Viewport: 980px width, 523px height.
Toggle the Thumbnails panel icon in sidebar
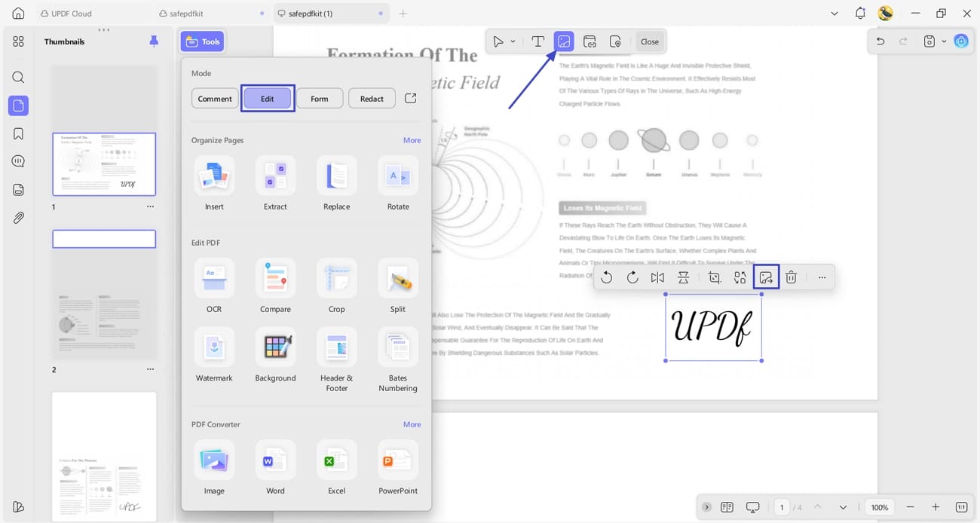click(x=18, y=106)
